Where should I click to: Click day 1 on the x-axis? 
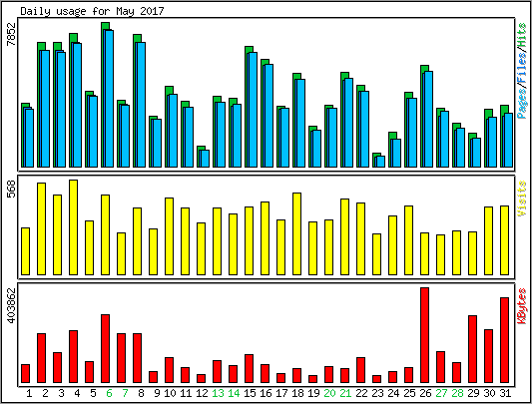pos(29,393)
